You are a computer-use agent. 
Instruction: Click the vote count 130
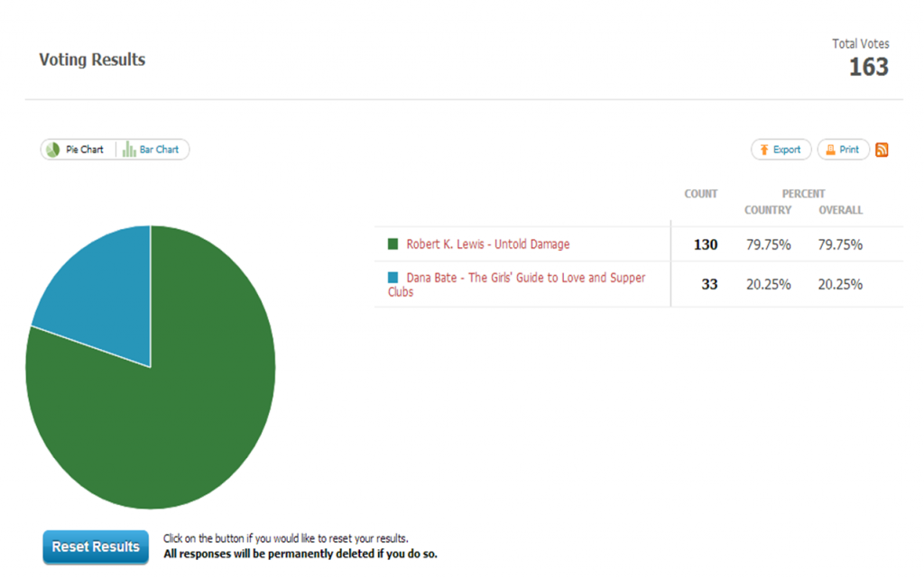coord(705,244)
